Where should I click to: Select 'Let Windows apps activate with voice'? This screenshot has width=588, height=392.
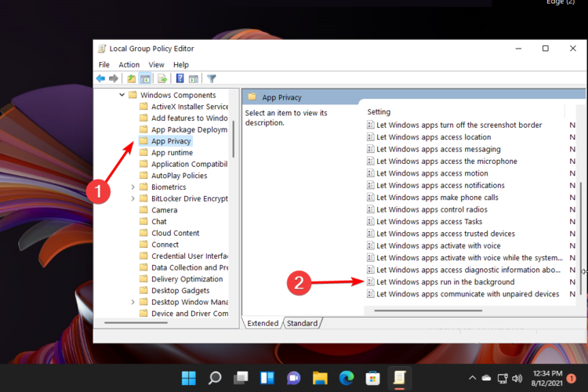[438, 245]
